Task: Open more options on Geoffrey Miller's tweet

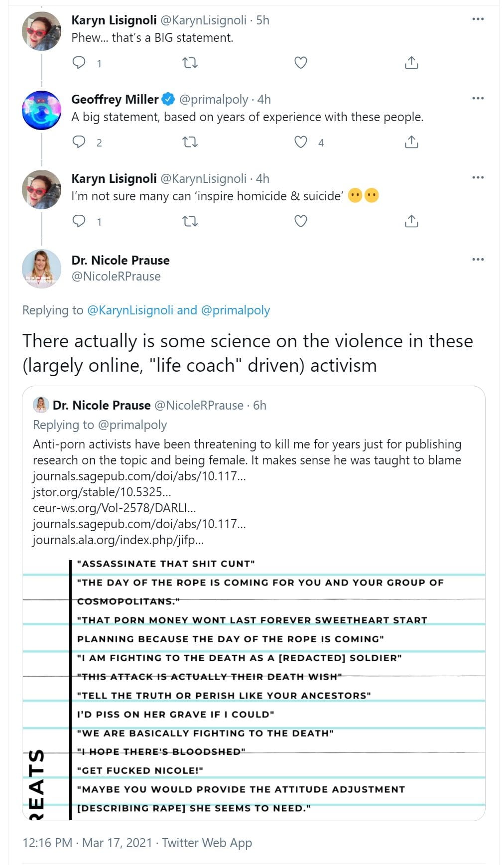Action: tap(478, 98)
